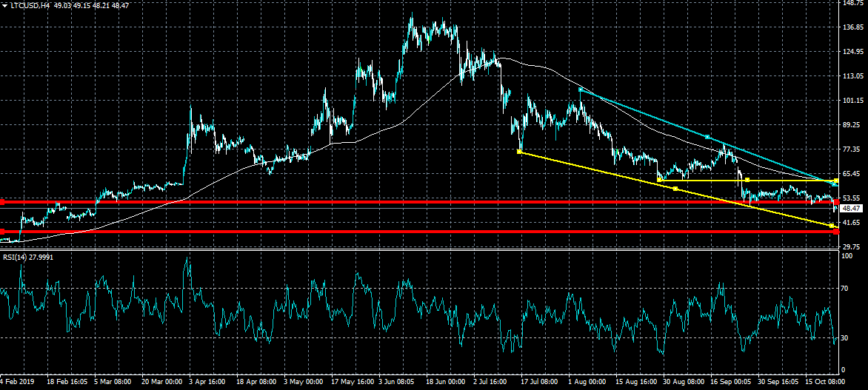Click the 65.45 price axis label
This screenshot has height=390, width=868.
point(852,174)
